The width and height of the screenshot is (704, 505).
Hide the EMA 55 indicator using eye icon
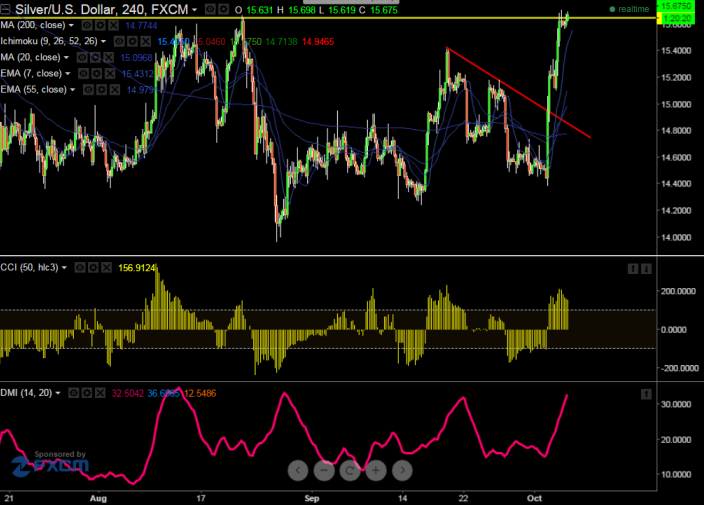pos(88,90)
